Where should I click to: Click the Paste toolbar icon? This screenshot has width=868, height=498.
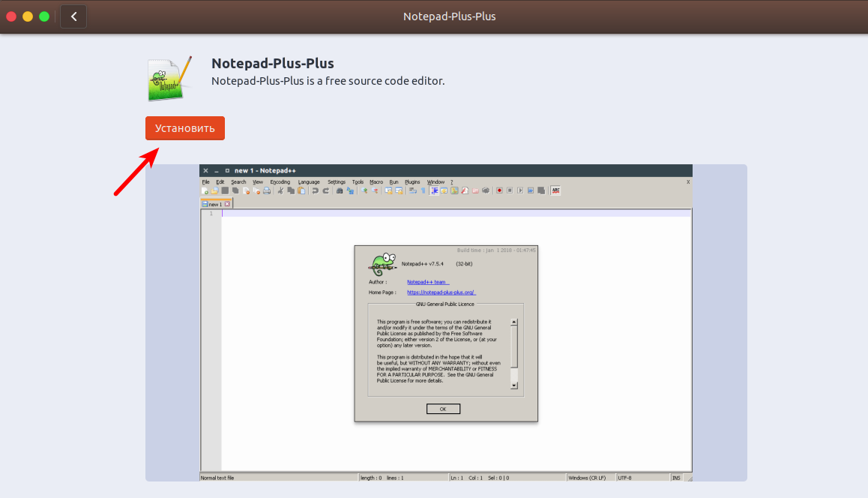pos(300,190)
